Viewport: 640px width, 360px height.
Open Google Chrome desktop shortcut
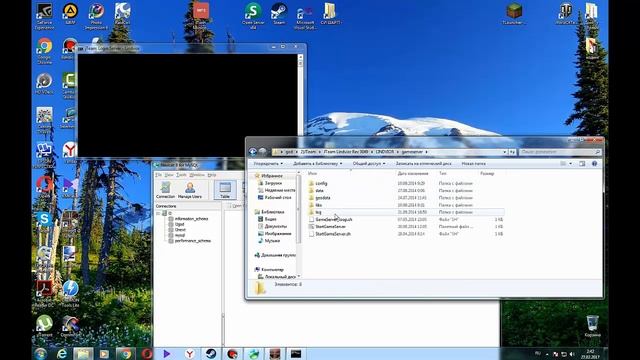pos(44,51)
